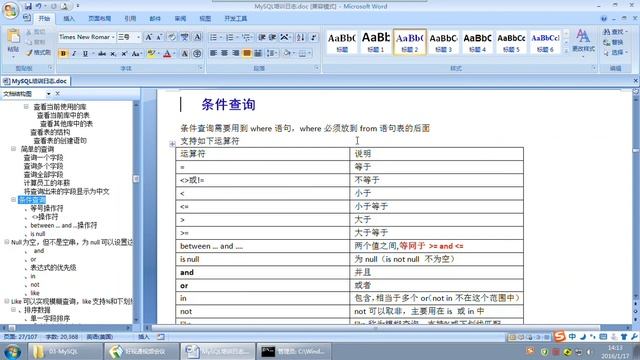Open the document map view dropdown
The width and height of the screenshot is (640, 360).
point(49,94)
